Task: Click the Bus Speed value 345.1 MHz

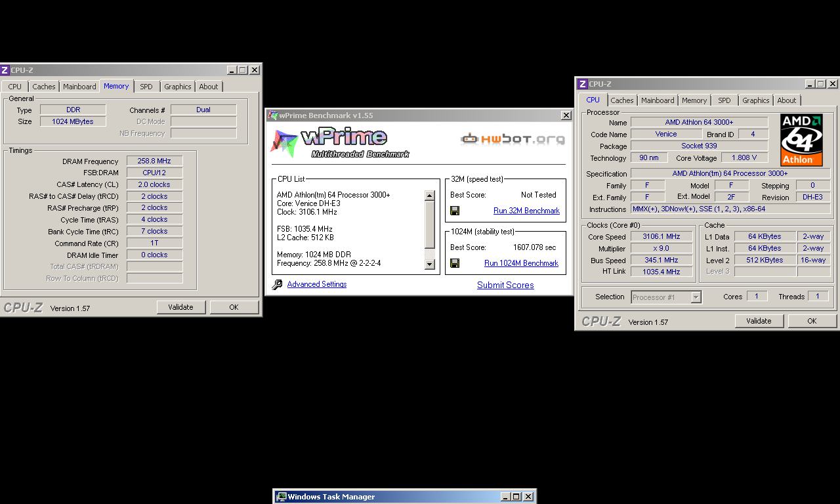Action: point(661,260)
